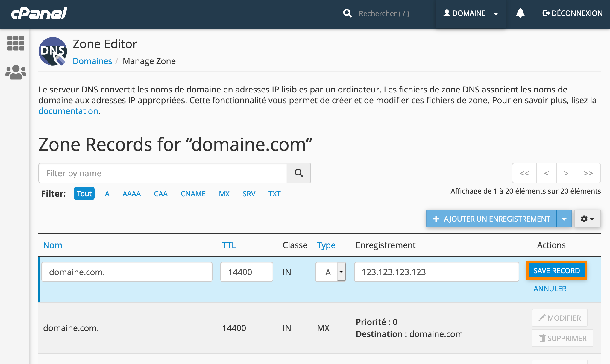Open the home grid icon in sidebar

pos(16,43)
